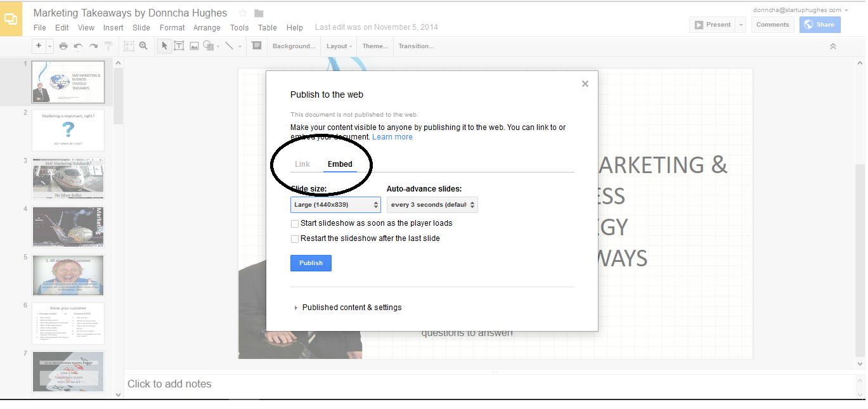Screen dimensions: 868x409
Task: Click the Undo arrow icon
Action: (x=78, y=46)
